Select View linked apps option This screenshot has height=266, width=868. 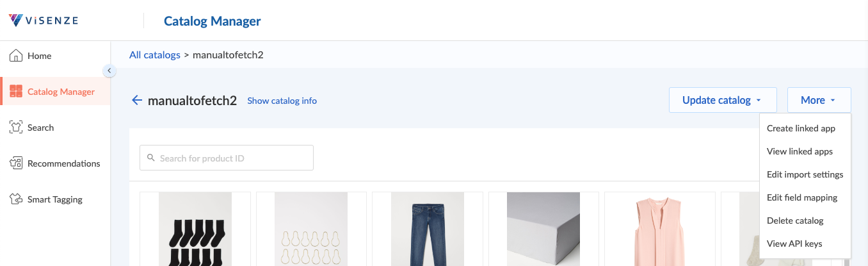click(x=800, y=151)
